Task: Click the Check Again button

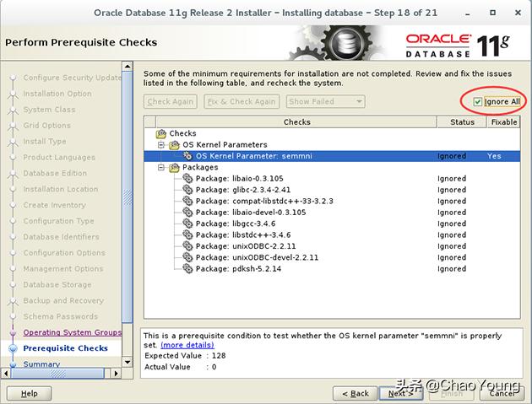Action: pos(171,101)
